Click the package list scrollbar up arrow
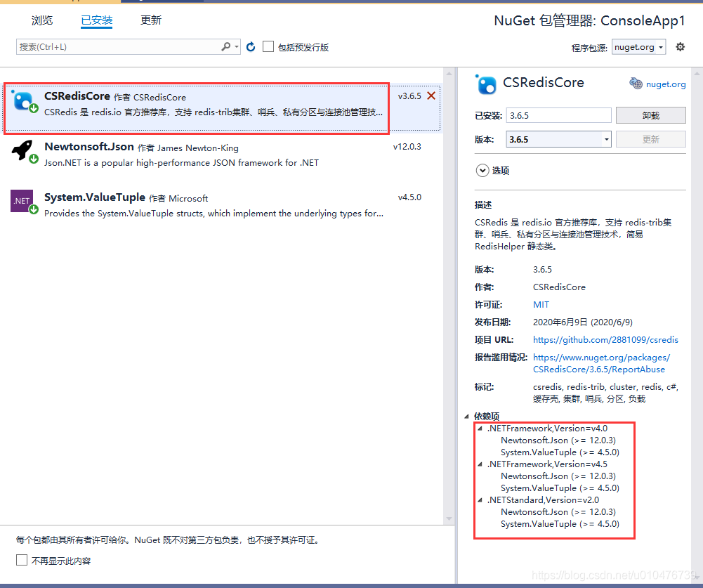This screenshot has width=703, height=588. coord(449,73)
